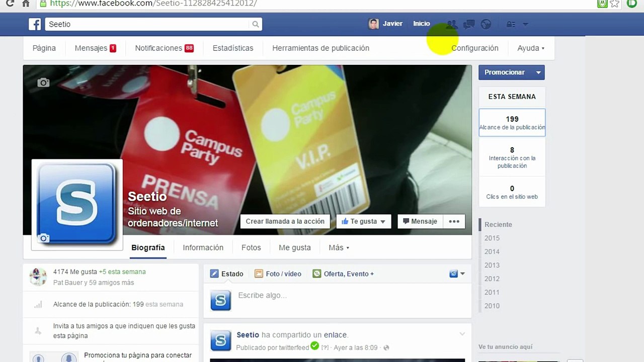
Task: Open the three-dots more actions button
Action: pyautogui.click(x=454, y=221)
